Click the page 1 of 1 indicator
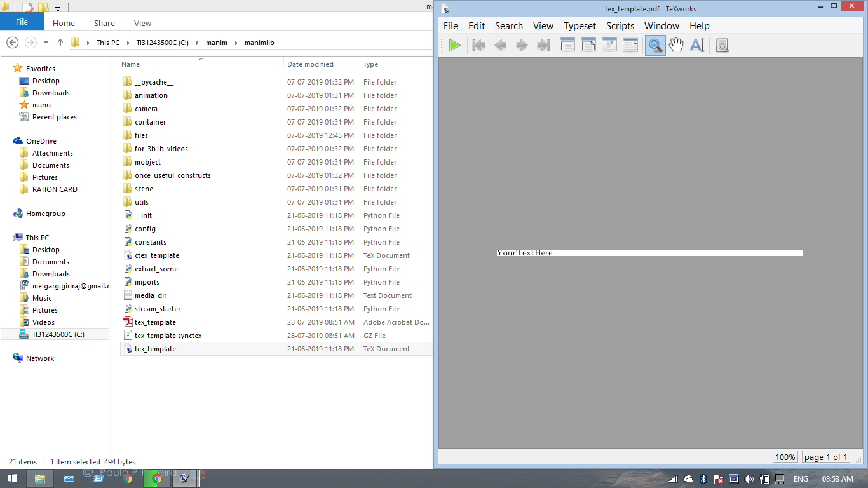868x488 pixels. pos(826,457)
